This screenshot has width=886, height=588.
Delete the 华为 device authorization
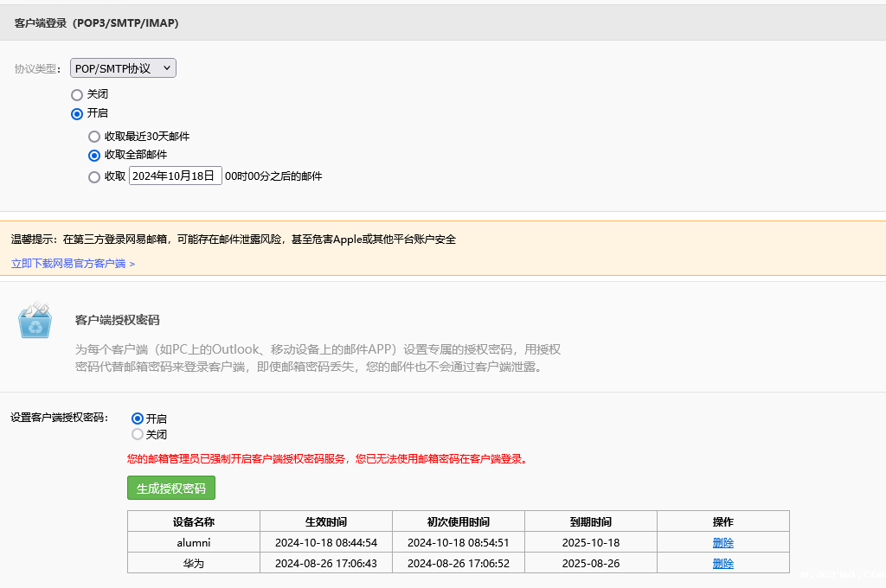(x=722, y=564)
